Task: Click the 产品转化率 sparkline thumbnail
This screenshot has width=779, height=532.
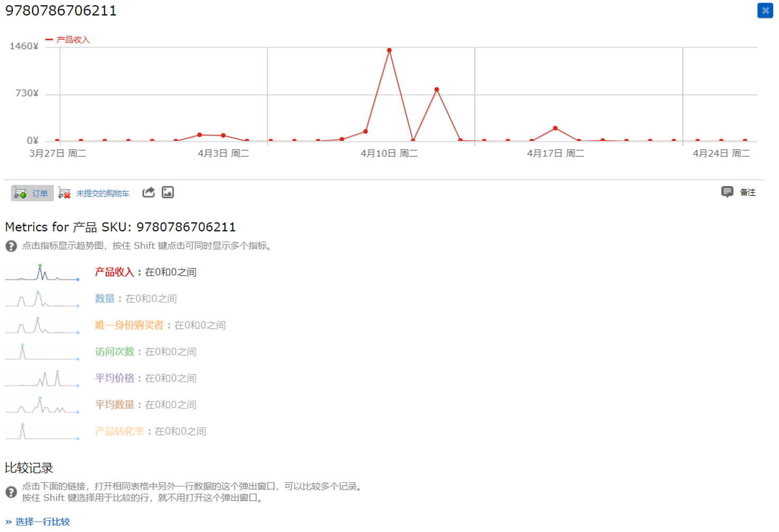Action: [x=42, y=431]
